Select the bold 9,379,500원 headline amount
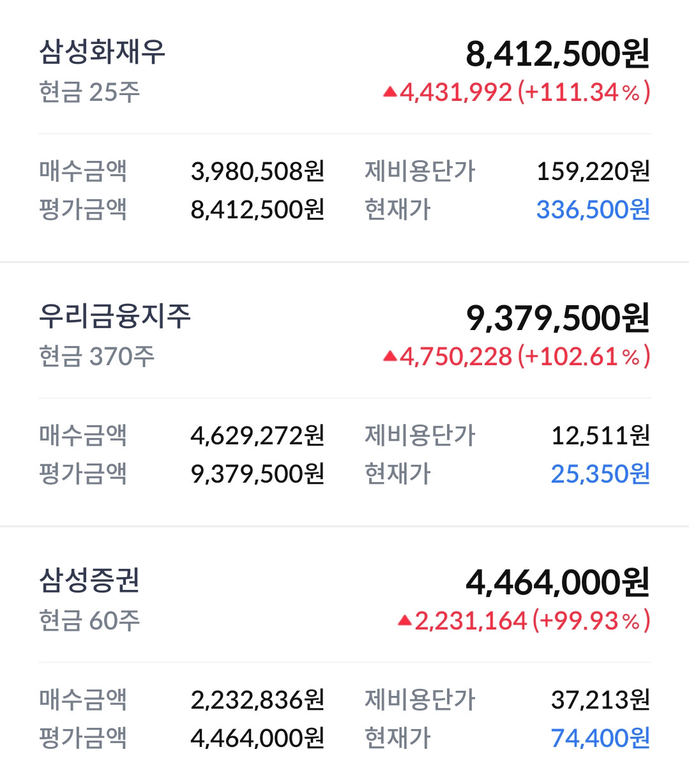689x784 pixels. [x=557, y=318]
